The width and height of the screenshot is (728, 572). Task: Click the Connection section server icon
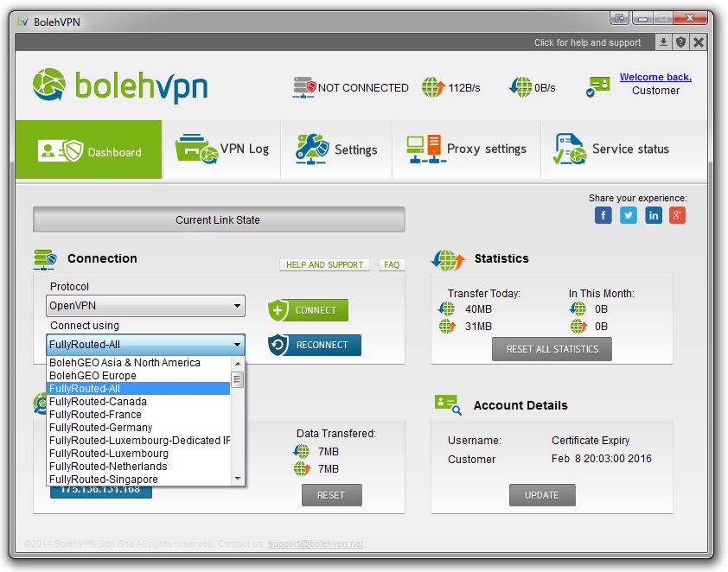point(45,259)
